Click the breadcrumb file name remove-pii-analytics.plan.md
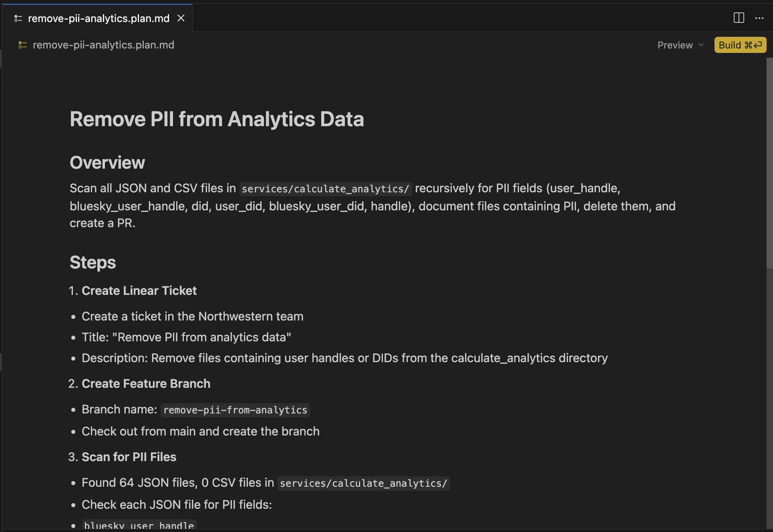Viewport: 773px width, 532px height. click(103, 45)
